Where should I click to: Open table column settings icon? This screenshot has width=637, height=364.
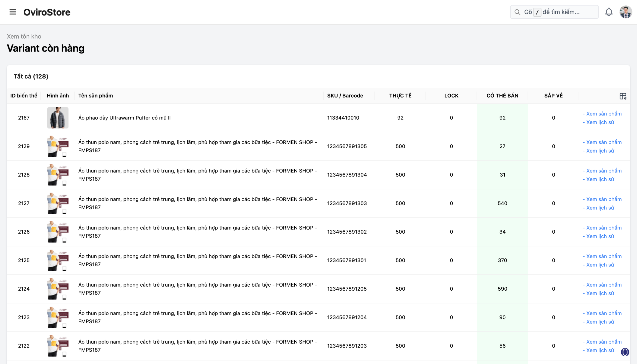click(623, 96)
